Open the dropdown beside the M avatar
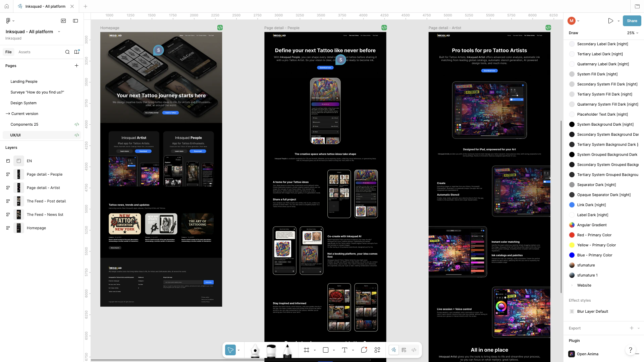The width and height of the screenshot is (644, 362). (x=578, y=21)
